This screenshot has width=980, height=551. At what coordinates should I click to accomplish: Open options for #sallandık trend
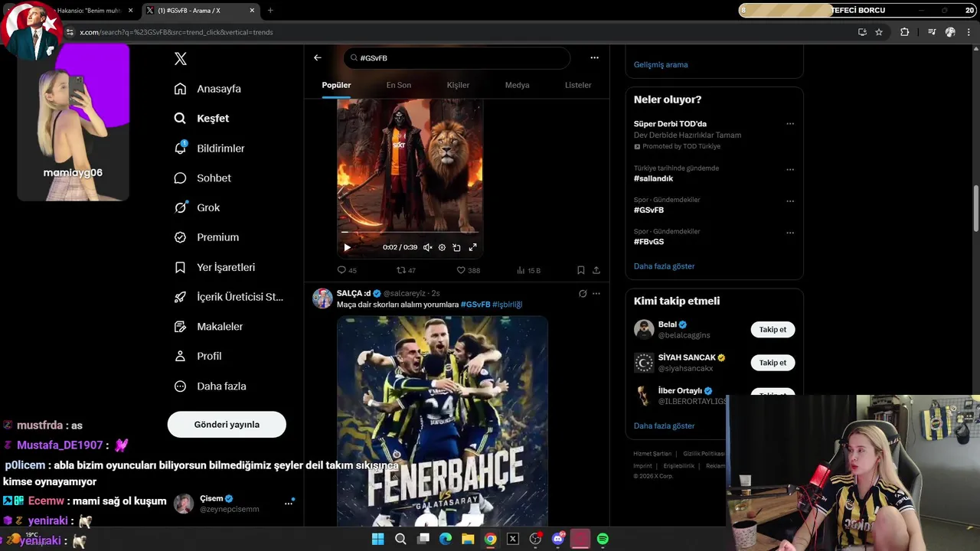[x=790, y=169]
